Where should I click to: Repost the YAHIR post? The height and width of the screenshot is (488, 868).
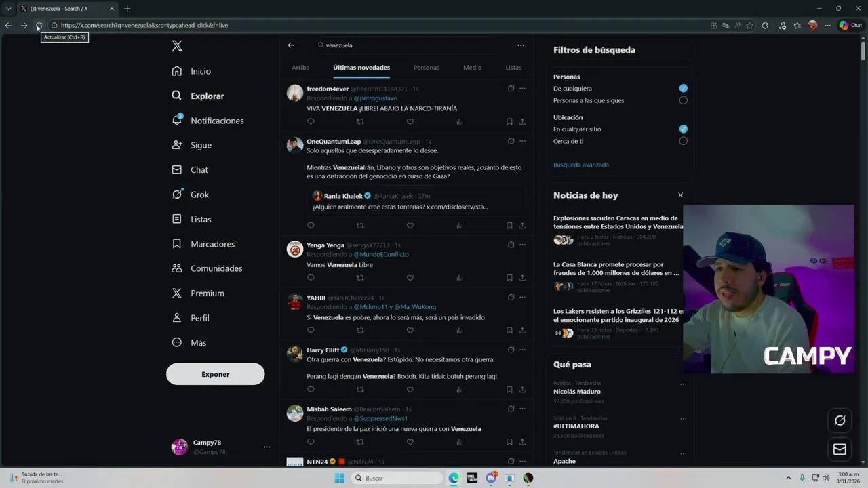(x=360, y=331)
